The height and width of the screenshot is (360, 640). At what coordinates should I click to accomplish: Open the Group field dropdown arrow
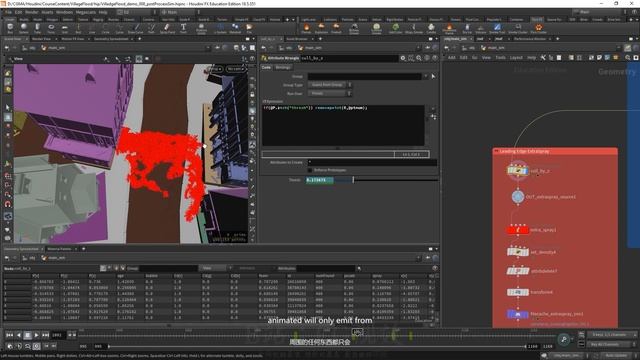coord(426,76)
